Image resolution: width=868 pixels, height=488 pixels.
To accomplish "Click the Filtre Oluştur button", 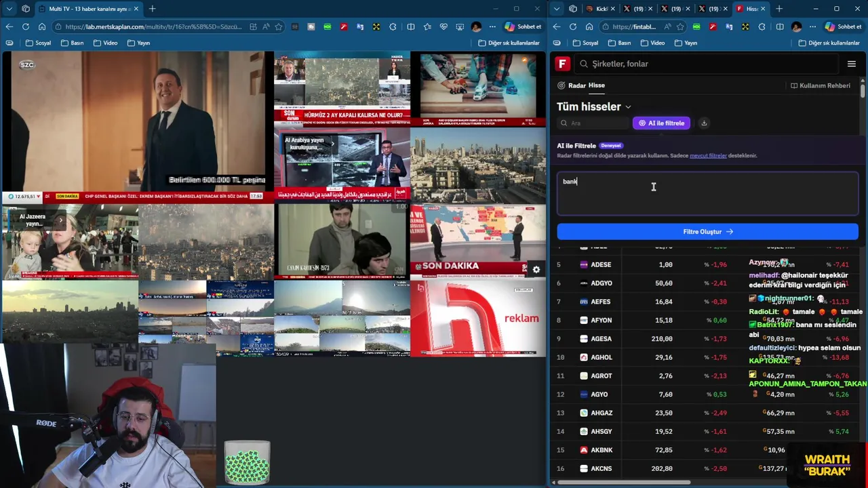I will tap(707, 232).
